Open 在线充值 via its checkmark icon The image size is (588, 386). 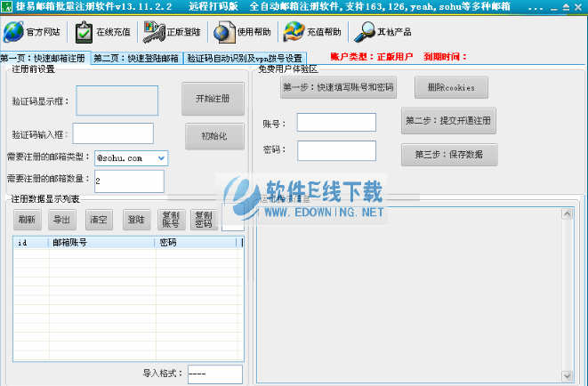click(x=84, y=32)
